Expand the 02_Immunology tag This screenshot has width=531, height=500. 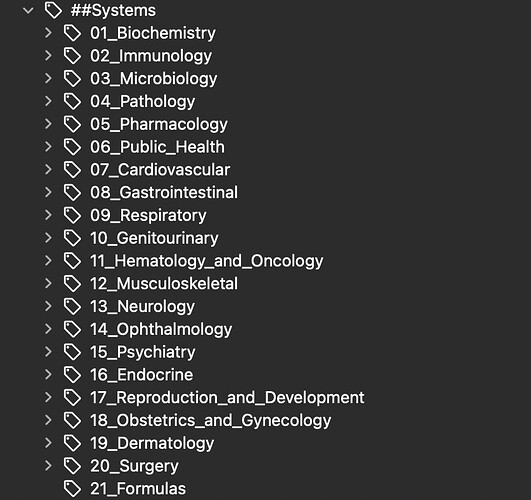tap(48, 56)
